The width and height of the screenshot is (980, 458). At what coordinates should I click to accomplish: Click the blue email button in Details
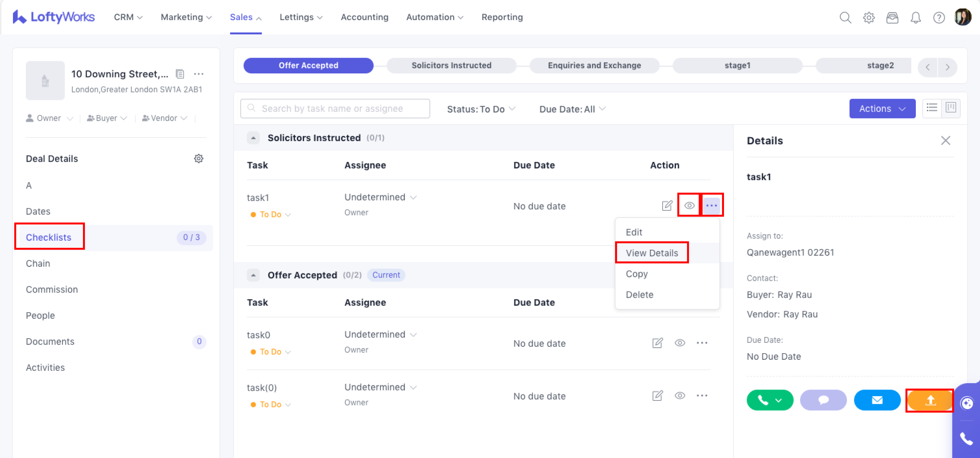pos(877,400)
